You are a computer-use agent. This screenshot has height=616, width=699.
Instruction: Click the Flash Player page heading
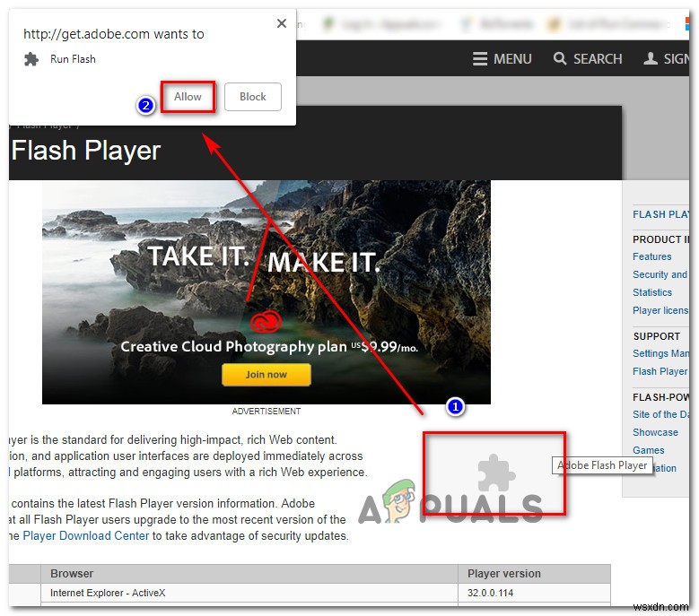85,150
